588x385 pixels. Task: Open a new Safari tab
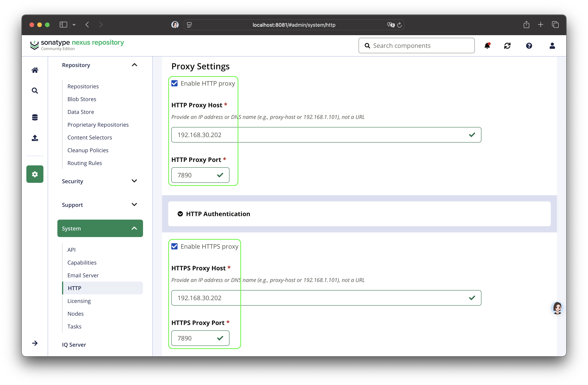[x=541, y=25]
